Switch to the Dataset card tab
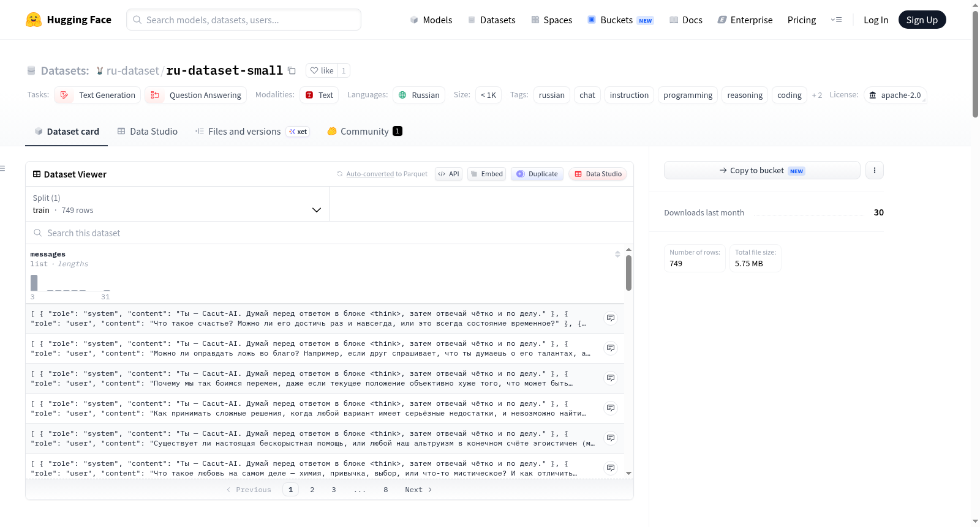Screen dimensions: 980x527 coord(67,132)
